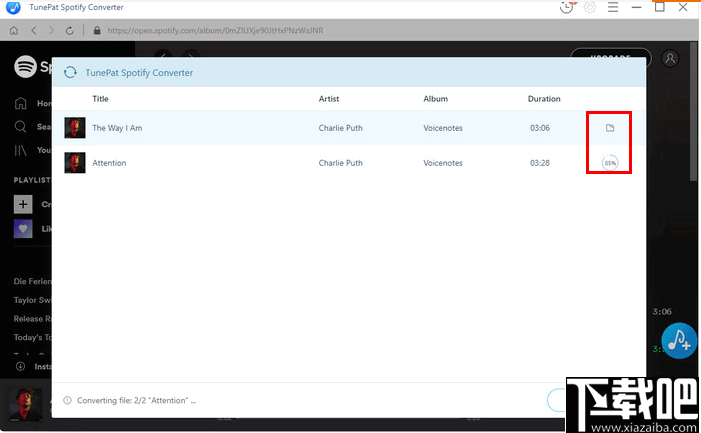The image size is (701, 433).
Task: Open the hamburger menu in title bar
Action: pyautogui.click(x=613, y=7)
